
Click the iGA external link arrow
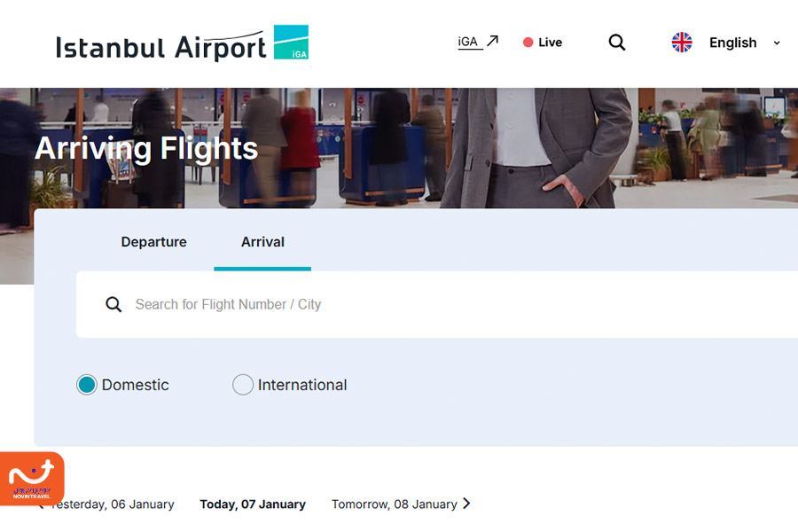[493, 41]
